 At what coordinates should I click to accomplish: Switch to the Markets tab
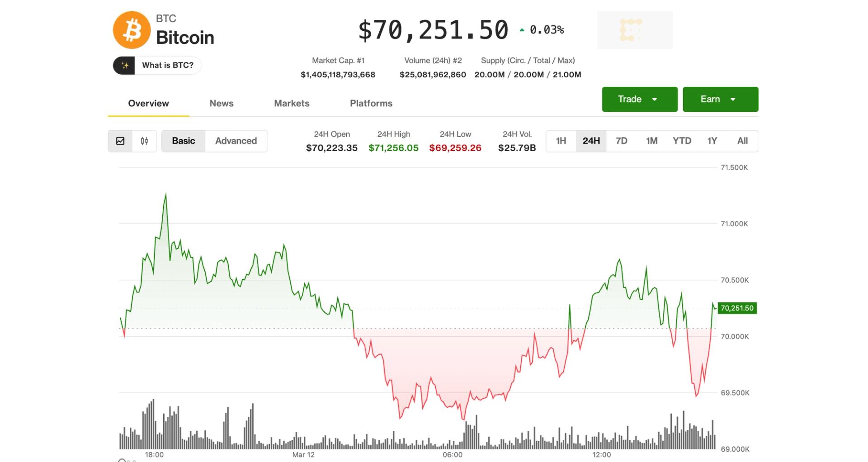[291, 103]
